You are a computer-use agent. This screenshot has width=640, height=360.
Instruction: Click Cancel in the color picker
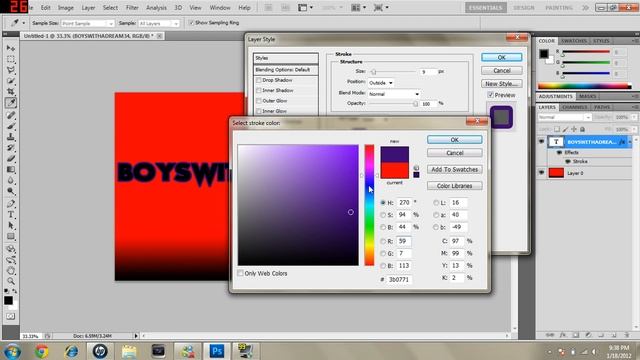click(455, 153)
